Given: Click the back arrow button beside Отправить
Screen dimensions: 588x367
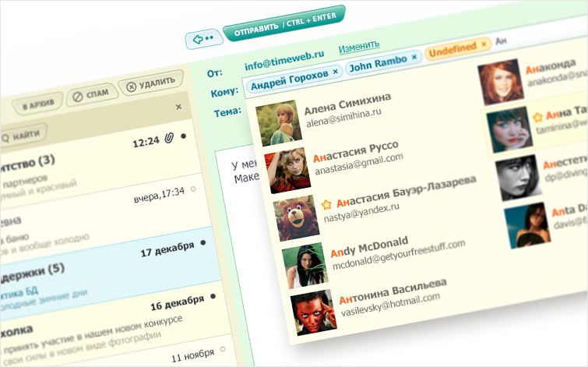Looking at the screenshot, I should (203, 39).
